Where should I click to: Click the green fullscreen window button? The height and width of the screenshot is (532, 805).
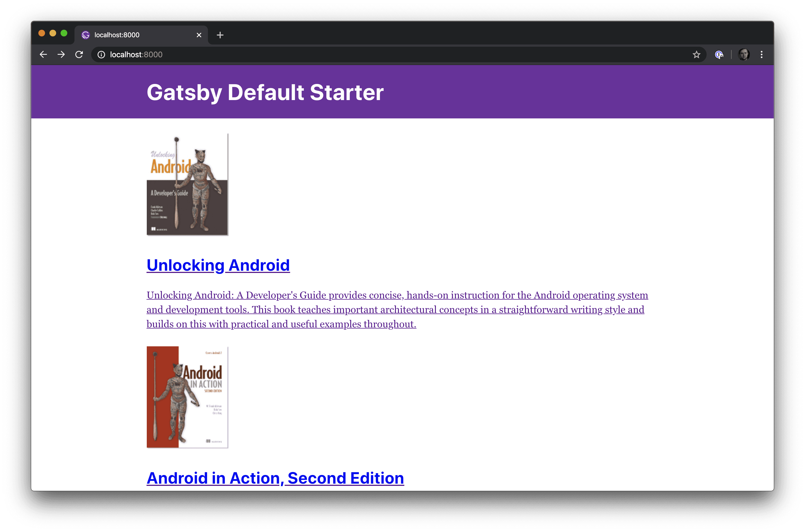click(64, 33)
